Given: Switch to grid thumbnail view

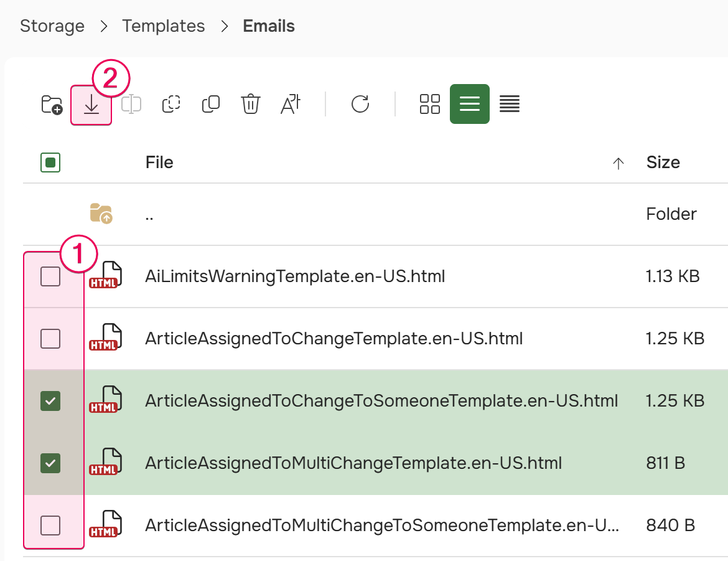Looking at the screenshot, I should point(430,104).
